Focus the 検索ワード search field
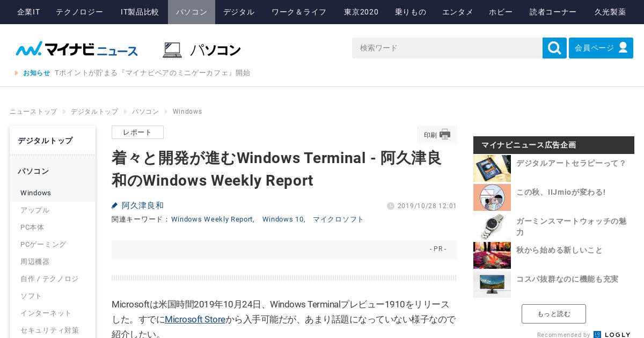Viewport: 644px width, 338px height. (447, 48)
